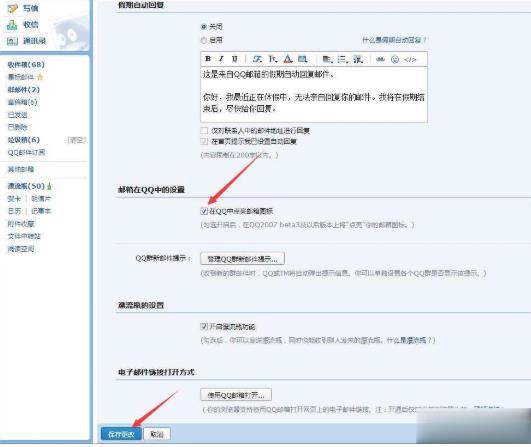
Task: Open the 通讯录 contacts icon
Action: tap(12, 41)
